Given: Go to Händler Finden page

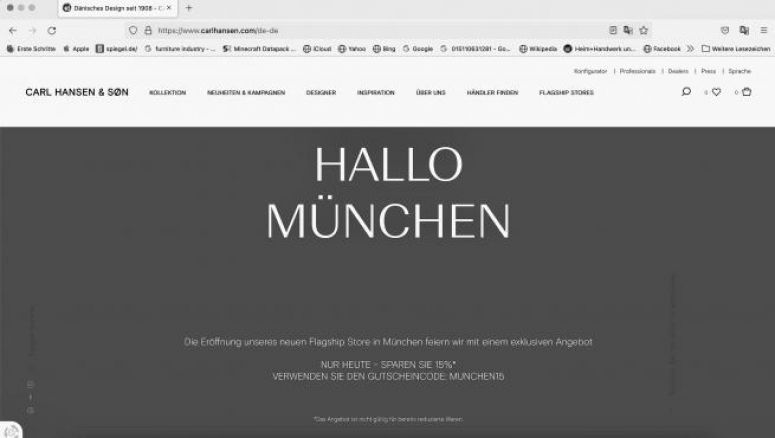Looking at the screenshot, I should tap(492, 92).
